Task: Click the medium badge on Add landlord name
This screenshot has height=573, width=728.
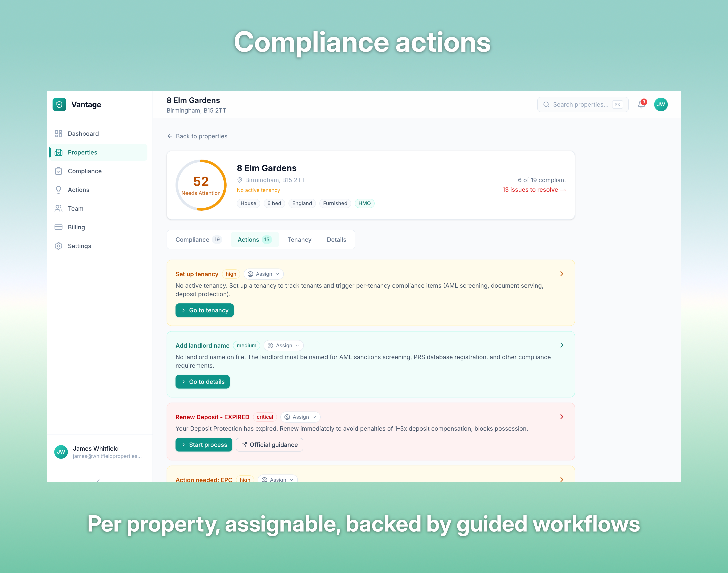Action: (x=246, y=346)
